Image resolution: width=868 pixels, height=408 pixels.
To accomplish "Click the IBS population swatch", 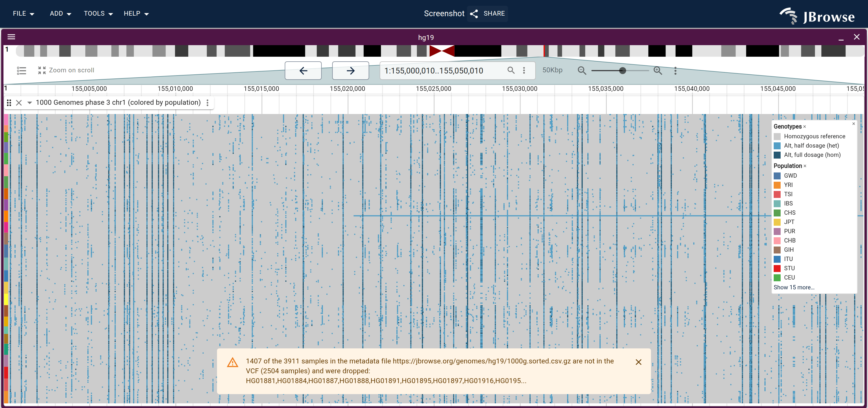I will [x=777, y=203].
